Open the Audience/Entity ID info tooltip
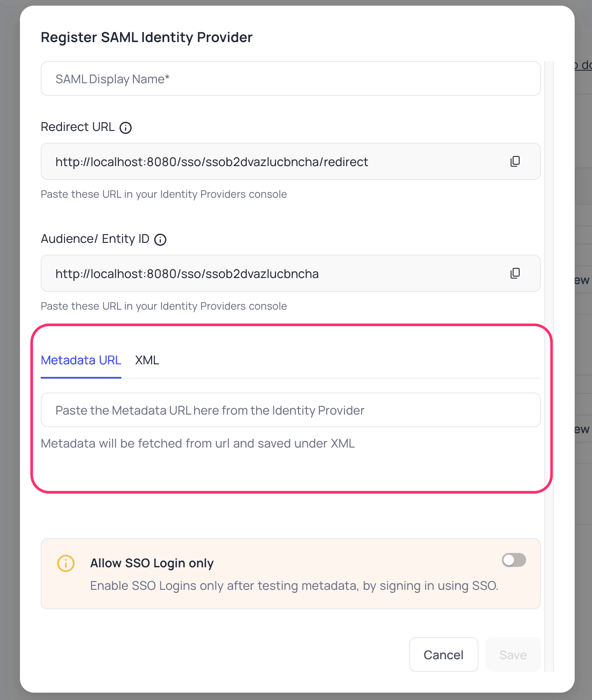 point(160,239)
